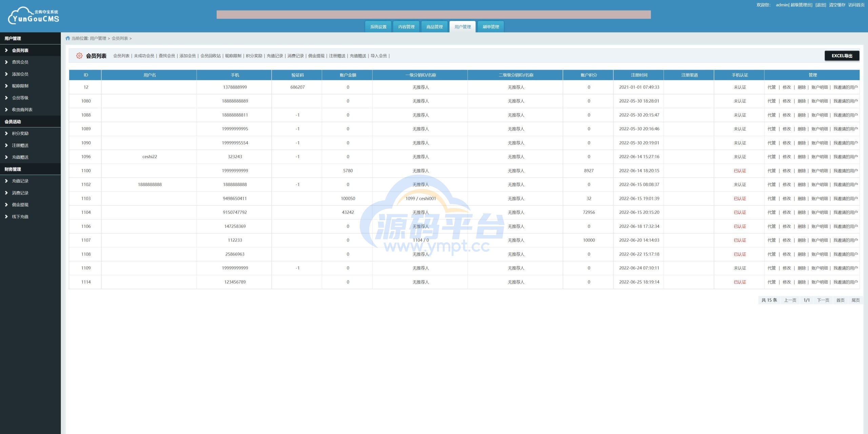Click the 共 15 条 total count
The height and width of the screenshot is (434, 868).
(x=769, y=300)
